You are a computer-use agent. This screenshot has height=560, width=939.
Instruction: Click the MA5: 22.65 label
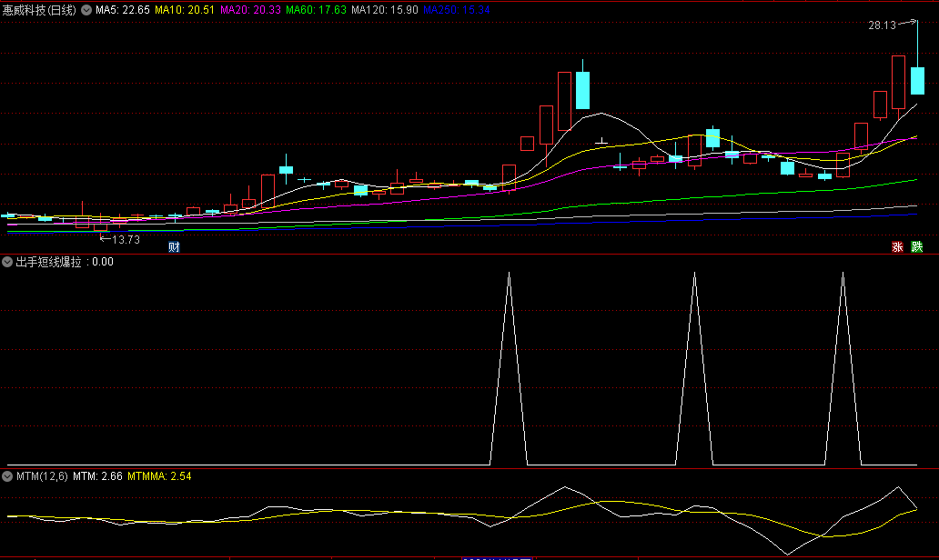[x=123, y=10]
